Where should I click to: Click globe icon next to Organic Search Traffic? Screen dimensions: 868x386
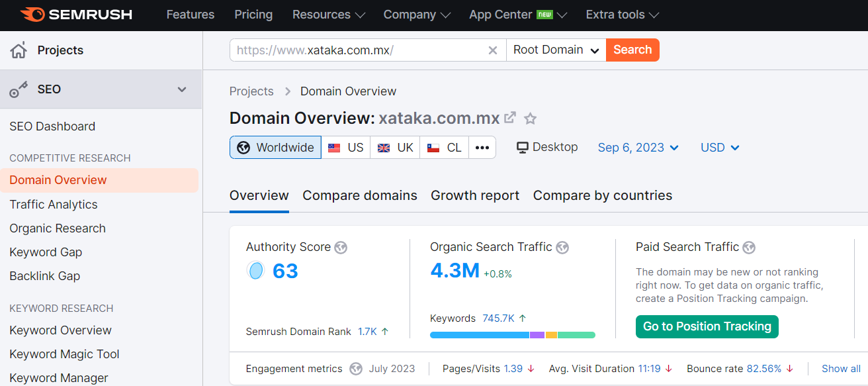pyautogui.click(x=562, y=248)
